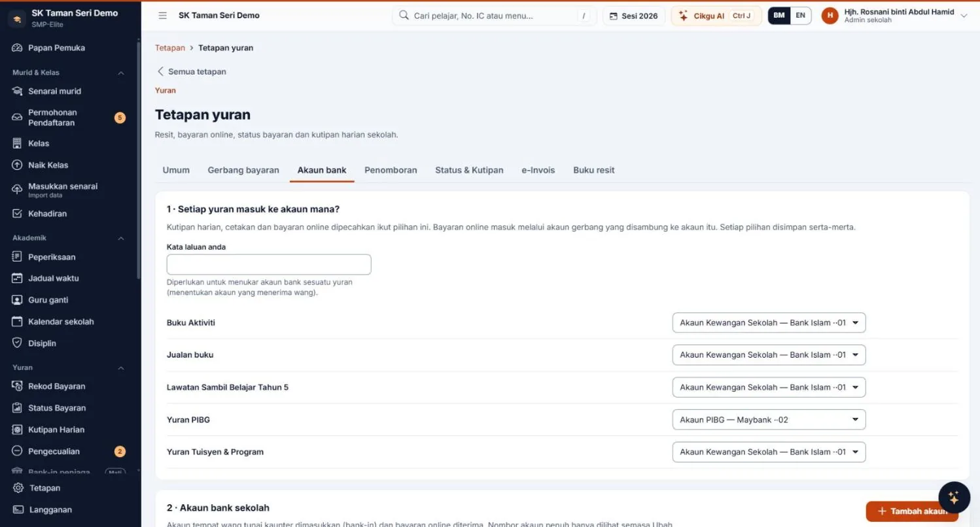Open Kehadiran checkmark icon
Viewport: 980px width, 527px height.
(18, 214)
